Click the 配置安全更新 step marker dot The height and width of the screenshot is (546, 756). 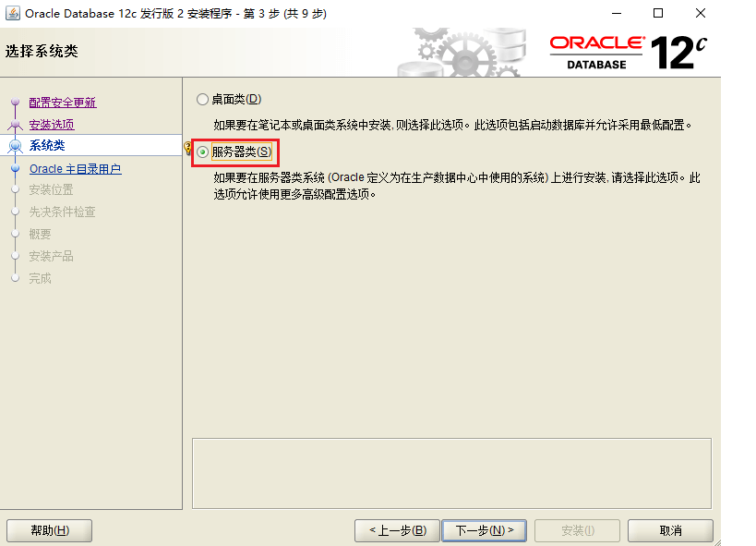pos(16,102)
